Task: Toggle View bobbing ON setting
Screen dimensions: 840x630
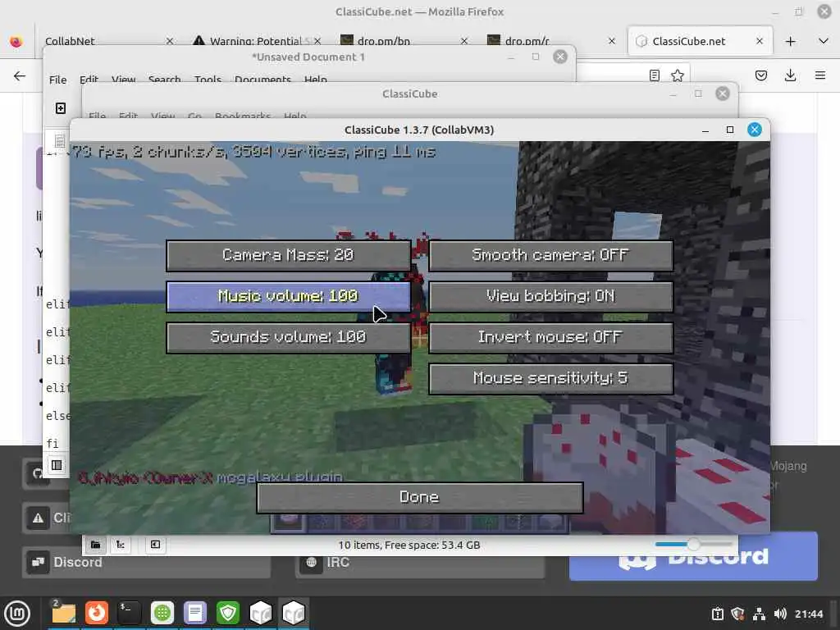Action: click(550, 296)
